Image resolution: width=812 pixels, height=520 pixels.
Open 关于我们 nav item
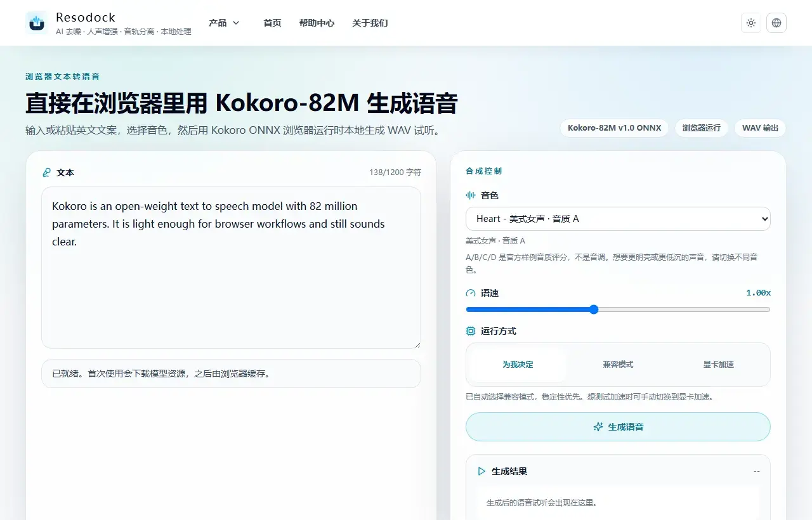coord(370,23)
